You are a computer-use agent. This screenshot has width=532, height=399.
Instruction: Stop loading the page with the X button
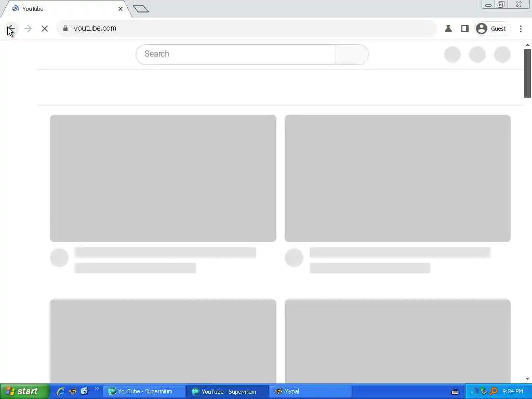point(45,29)
